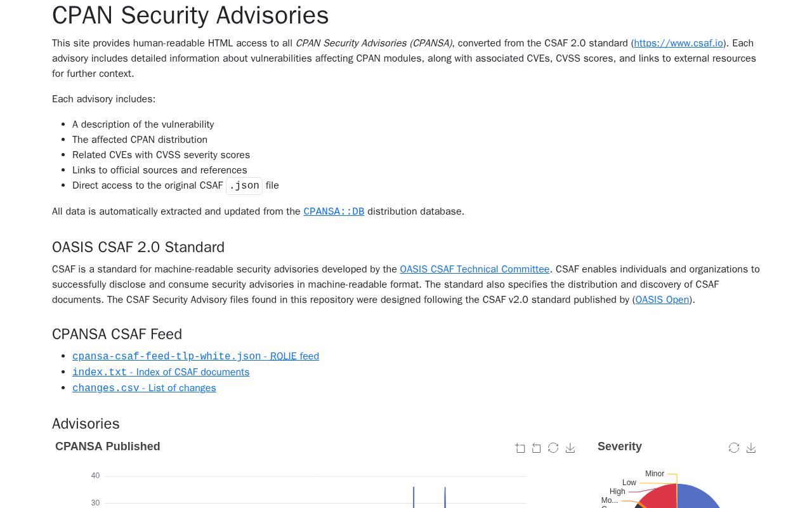The height and width of the screenshot is (508, 812).
Task: Click the CPAN Security Advisories page heading
Action: pyautogui.click(x=190, y=15)
